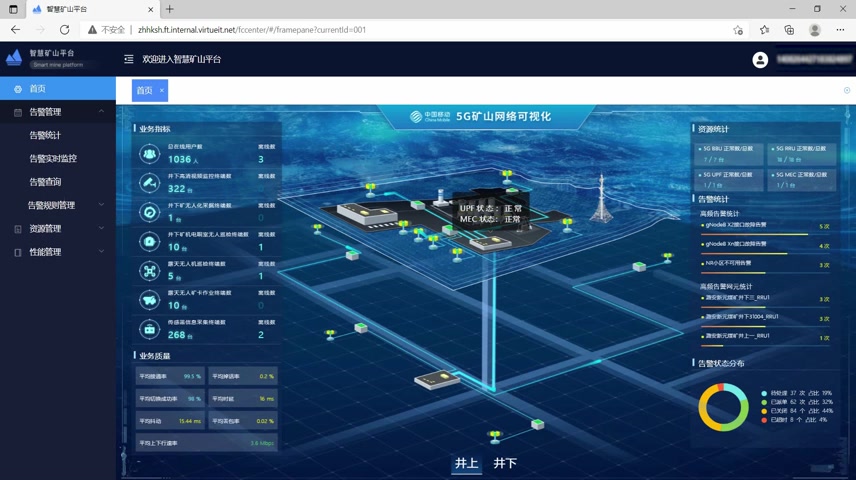Expand the 告警规则管理 submenu
This screenshot has height=480, width=856.
101,205
